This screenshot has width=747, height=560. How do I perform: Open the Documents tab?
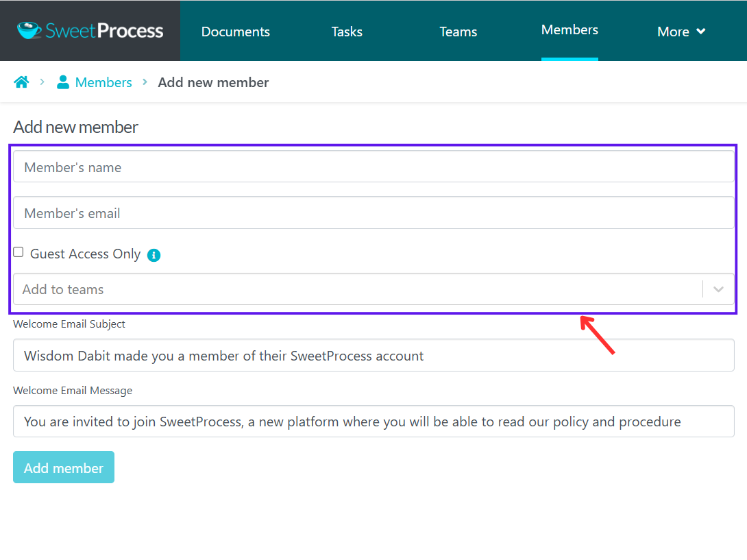(x=235, y=32)
